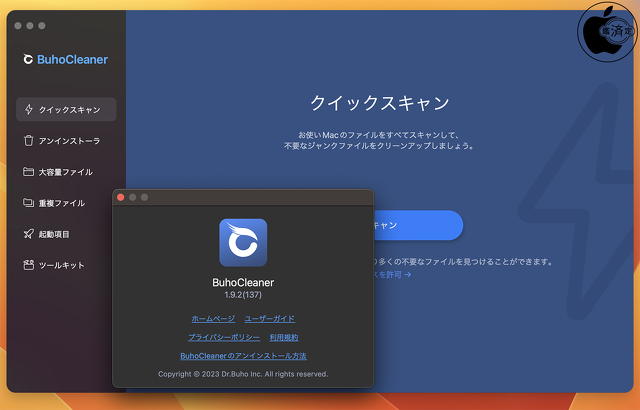Open BuhoCleanerのアンインストール方法 link
This screenshot has height=410, width=640.
pos(243,356)
